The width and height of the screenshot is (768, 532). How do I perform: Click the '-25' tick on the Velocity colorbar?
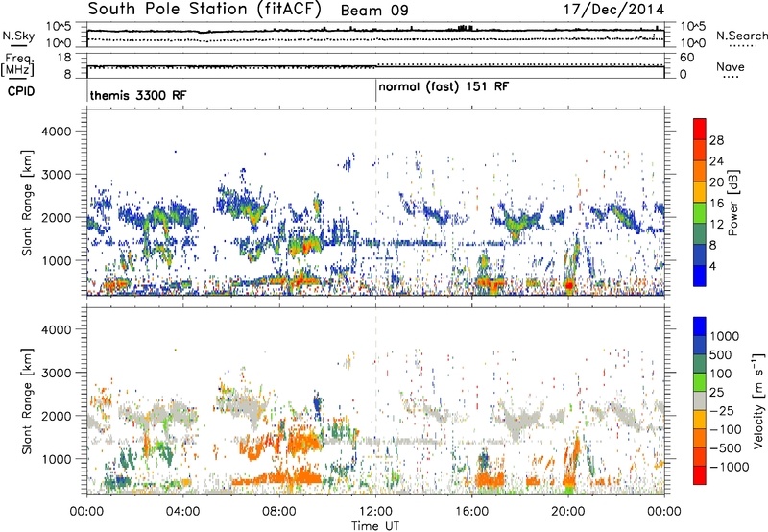[x=722, y=410]
